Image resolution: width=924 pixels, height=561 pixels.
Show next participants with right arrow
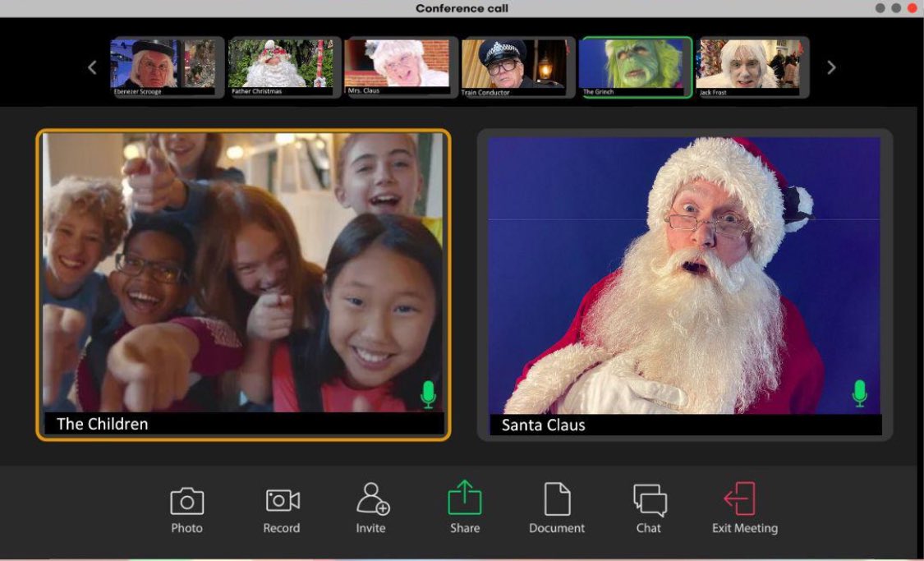831,67
